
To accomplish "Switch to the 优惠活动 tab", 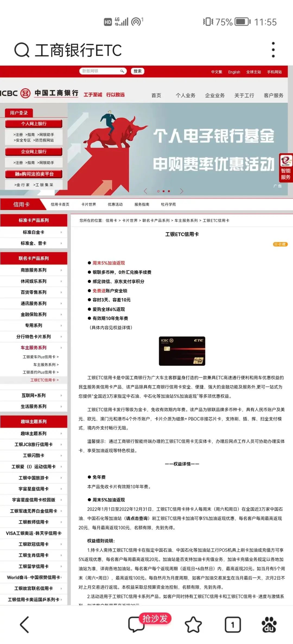I will (115, 204).
